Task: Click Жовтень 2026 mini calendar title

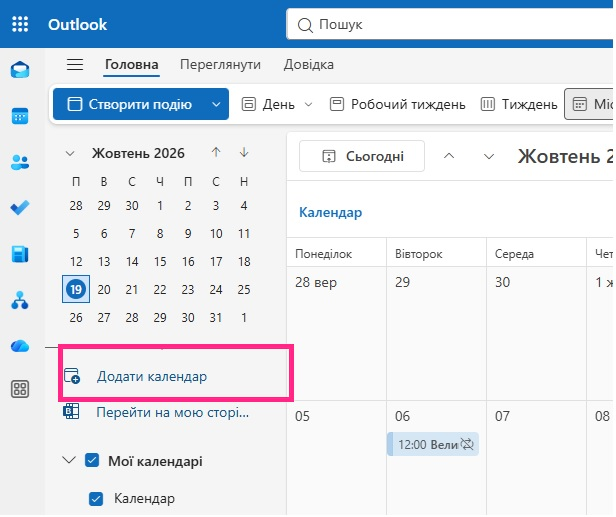Action: [x=138, y=153]
